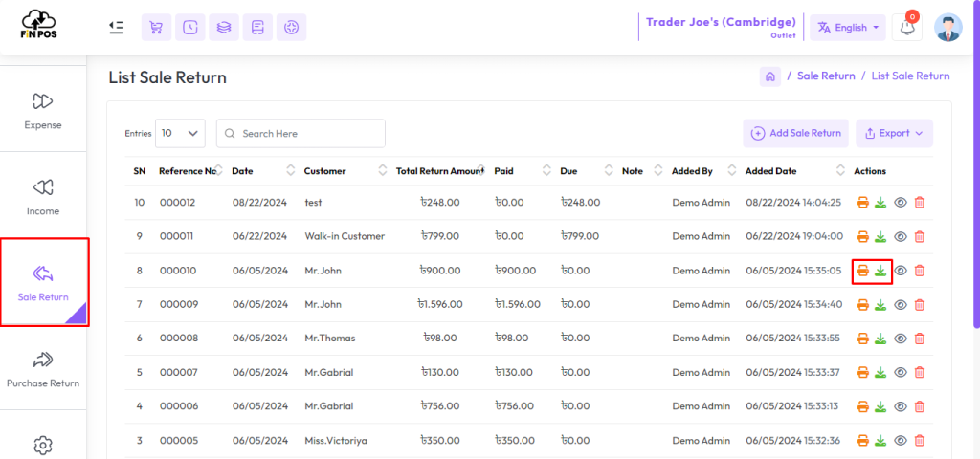Viewport: 980px width, 459px height.
Task: View details of return 000010
Action: pos(900,271)
